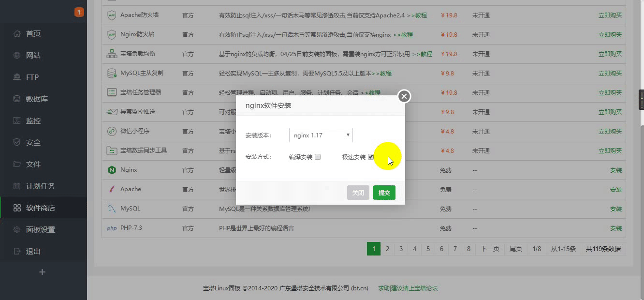Click the 宝塔数据同步工具 folder icon

click(x=112, y=150)
